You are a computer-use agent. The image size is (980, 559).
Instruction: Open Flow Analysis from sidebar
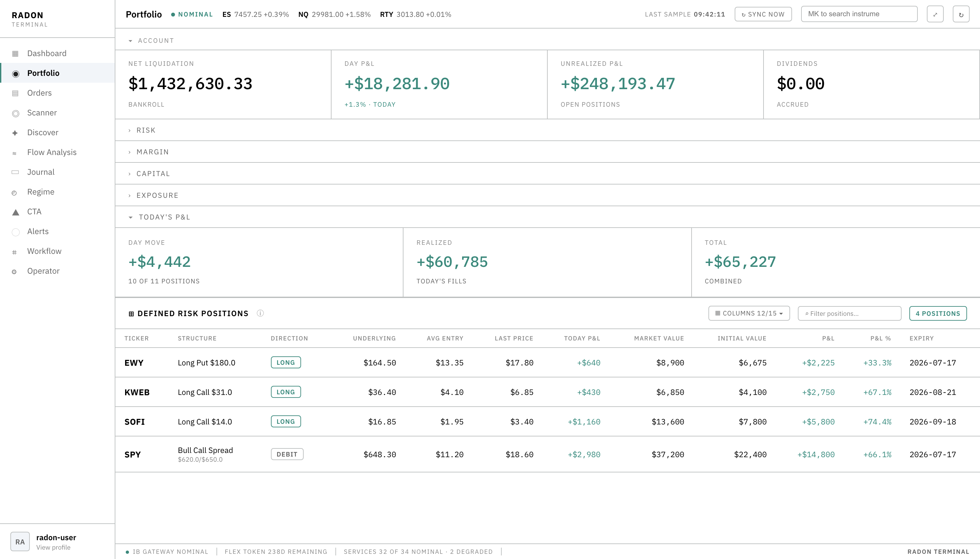point(58,152)
